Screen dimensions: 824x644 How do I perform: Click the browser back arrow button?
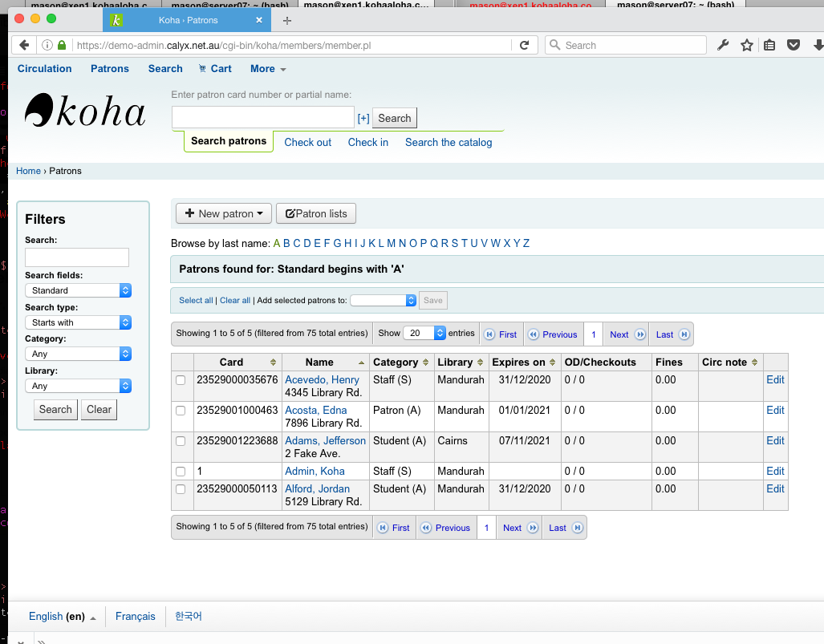tap(24, 45)
